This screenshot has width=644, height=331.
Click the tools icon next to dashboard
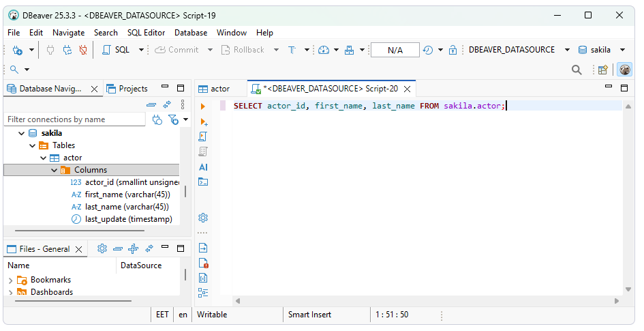tap(349, 51)
